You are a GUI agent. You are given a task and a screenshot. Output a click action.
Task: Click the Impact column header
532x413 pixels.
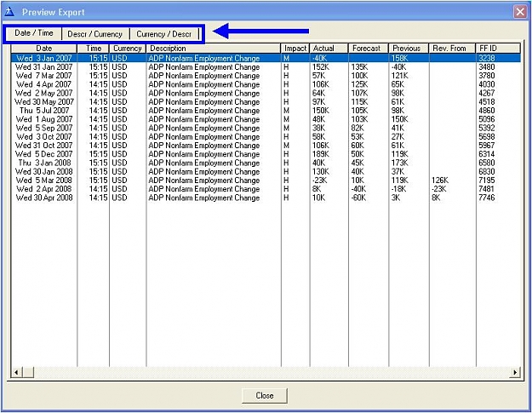point(295,49)
